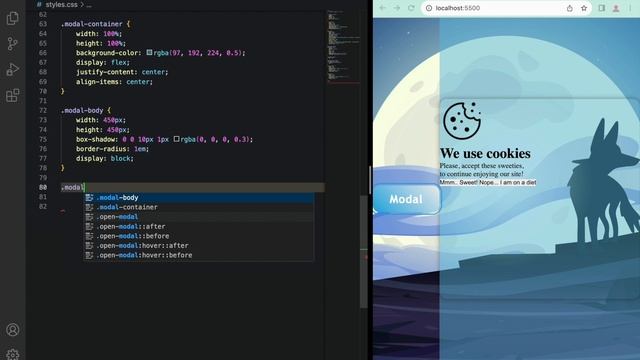Open the Accounts menu icon
Viewport: 640px width, 360px height.
[13, 329]
